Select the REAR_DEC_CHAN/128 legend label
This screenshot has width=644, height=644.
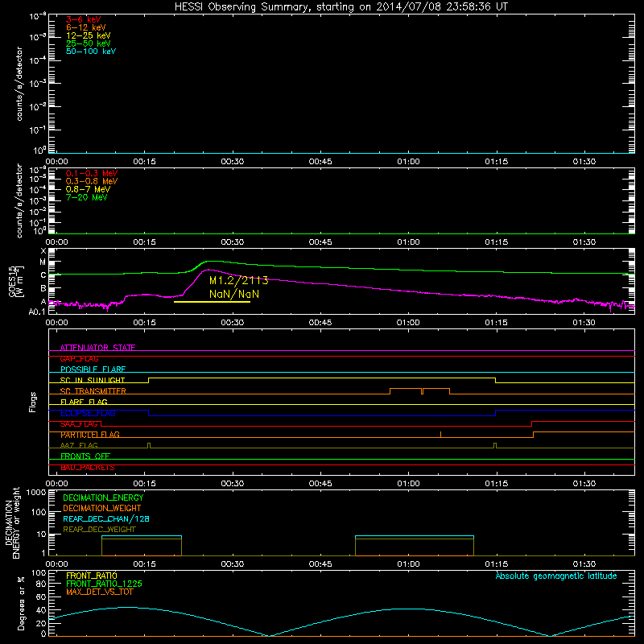pos(106,519)
